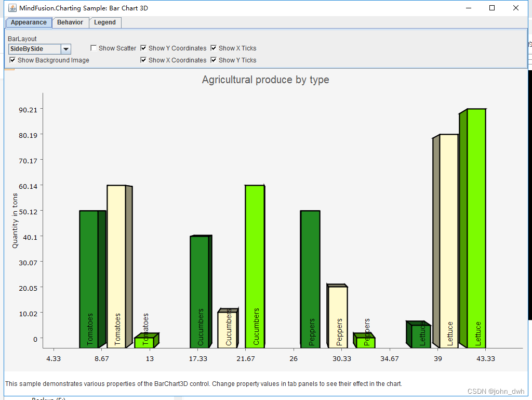532x400 pixels.
Task: Uncheck Show Y Coordinates
Action: pyautogui.click(x=143, y=48)
